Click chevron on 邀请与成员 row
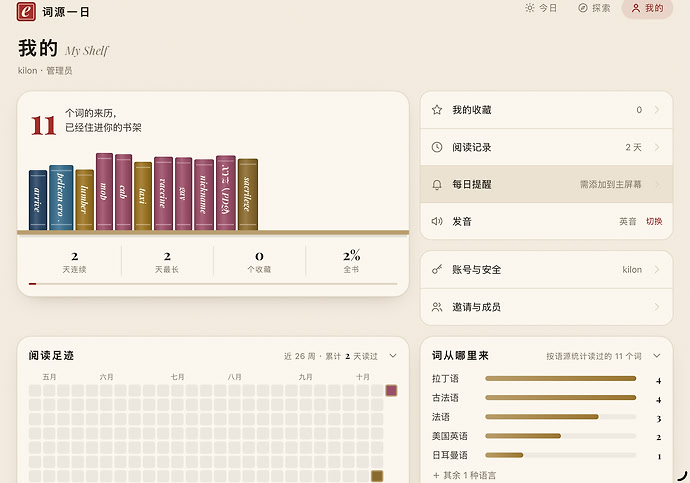This screenshot has width=690, height=483. (657, 307)
